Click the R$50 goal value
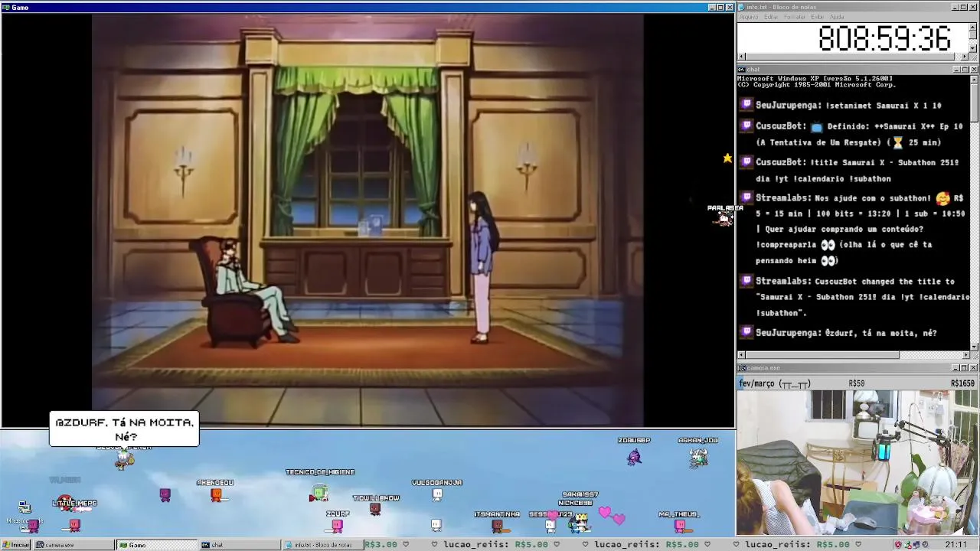980x551 pixels. pyautogui.click(x=857, y=383)
